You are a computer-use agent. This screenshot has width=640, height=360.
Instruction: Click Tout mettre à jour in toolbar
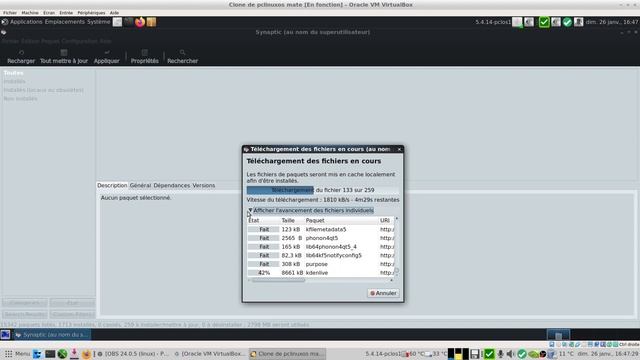click(64, 56)
